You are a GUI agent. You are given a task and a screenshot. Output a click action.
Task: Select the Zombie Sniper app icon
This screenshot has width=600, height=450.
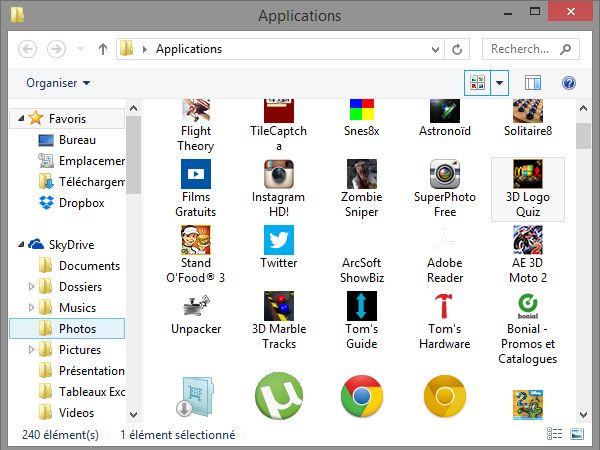pyautogui.click(x=362, y=174)
